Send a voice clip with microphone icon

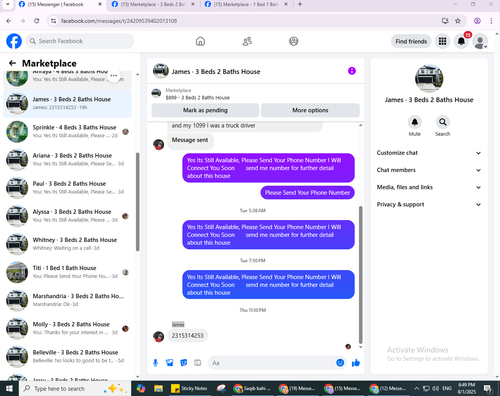point(155,363)
